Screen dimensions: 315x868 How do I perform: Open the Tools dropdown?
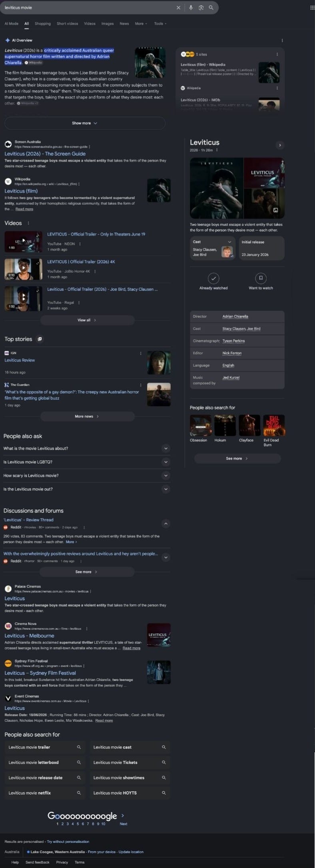point(160,24)
